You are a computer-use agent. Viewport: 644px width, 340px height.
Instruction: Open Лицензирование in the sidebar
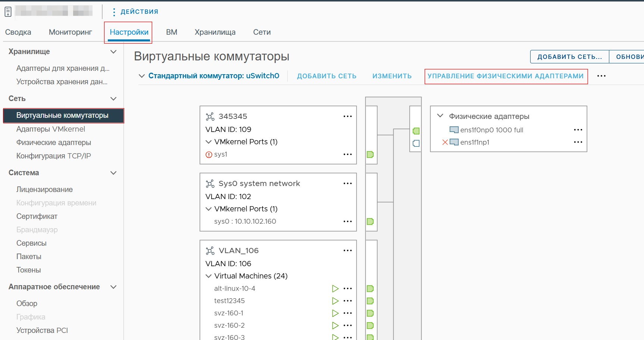(x=44, y=189)
